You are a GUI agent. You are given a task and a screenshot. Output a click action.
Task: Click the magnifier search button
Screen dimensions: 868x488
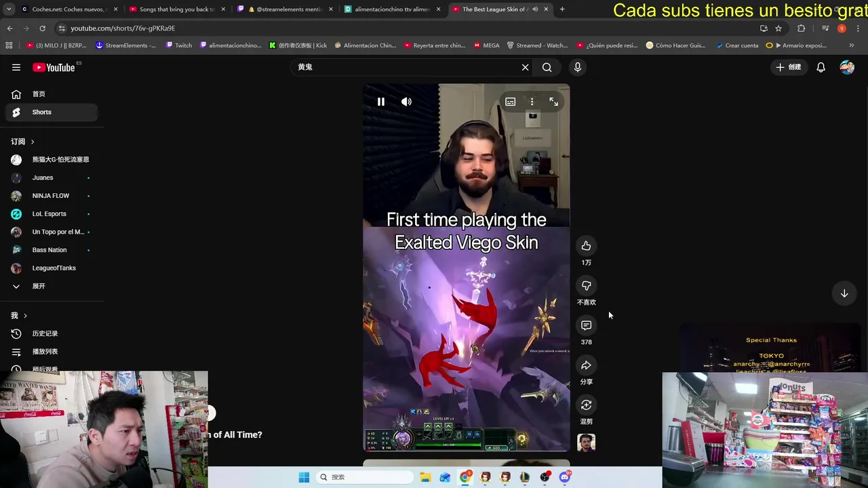pos(547,67)
